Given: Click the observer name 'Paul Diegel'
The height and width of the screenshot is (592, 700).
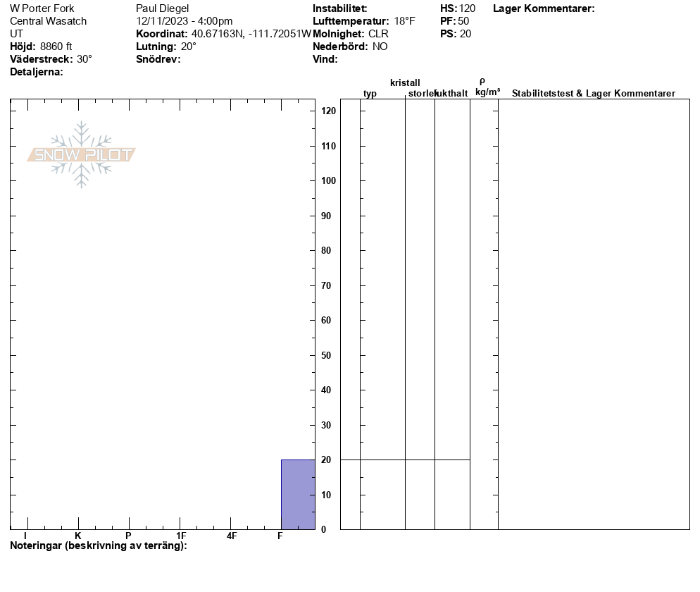Looking at the screenshot, I should pyautogui.click(x=163, y=8).
